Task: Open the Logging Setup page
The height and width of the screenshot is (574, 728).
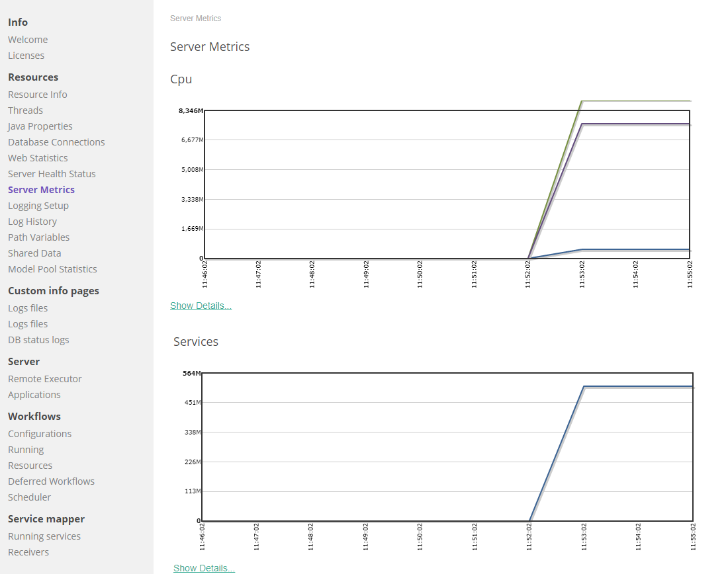Action: (x=38, y=205)
